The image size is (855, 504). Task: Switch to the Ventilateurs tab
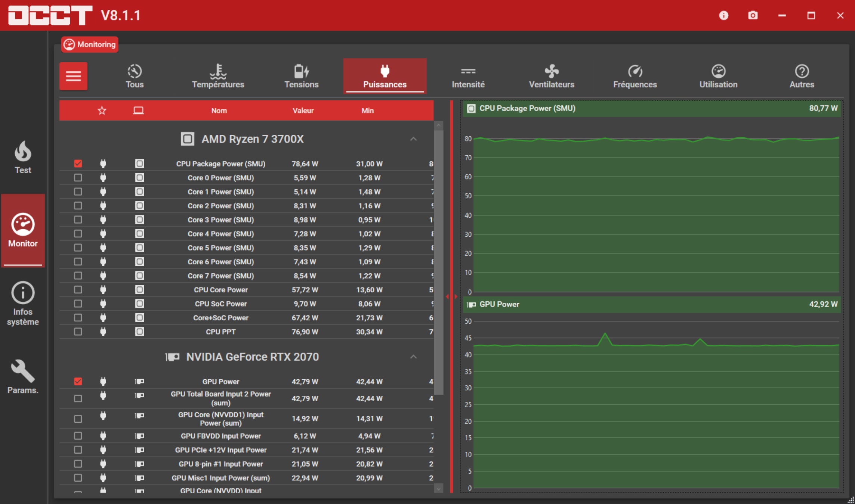(552, 76)
